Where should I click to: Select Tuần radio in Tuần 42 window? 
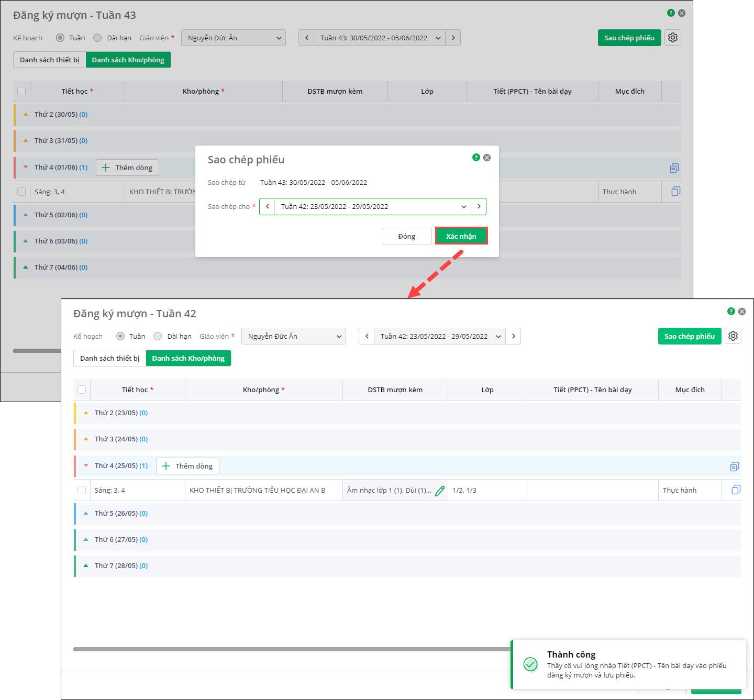(x=120, y=336)
